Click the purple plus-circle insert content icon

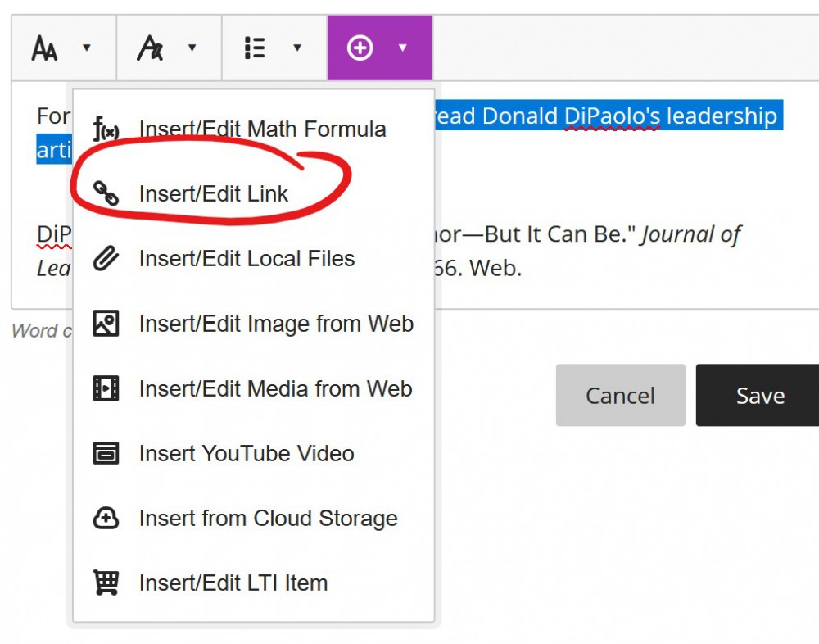(x=360, y=48)
